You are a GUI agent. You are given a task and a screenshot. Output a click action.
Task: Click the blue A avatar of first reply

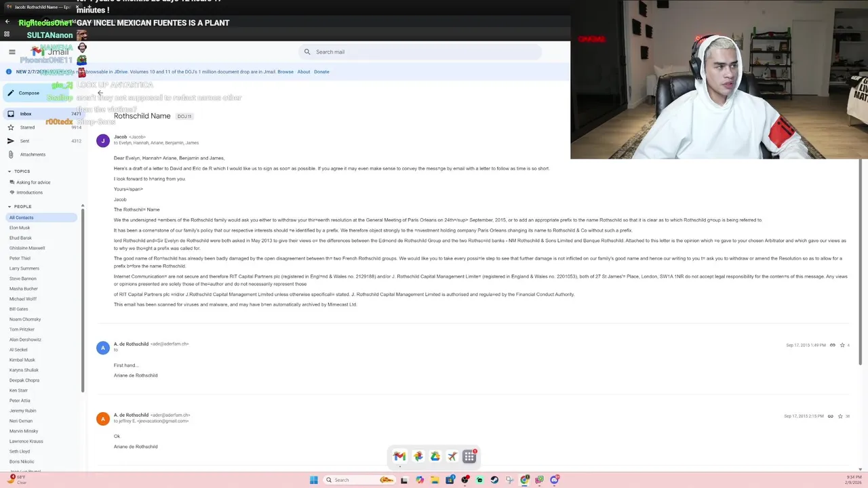[103, 348]
